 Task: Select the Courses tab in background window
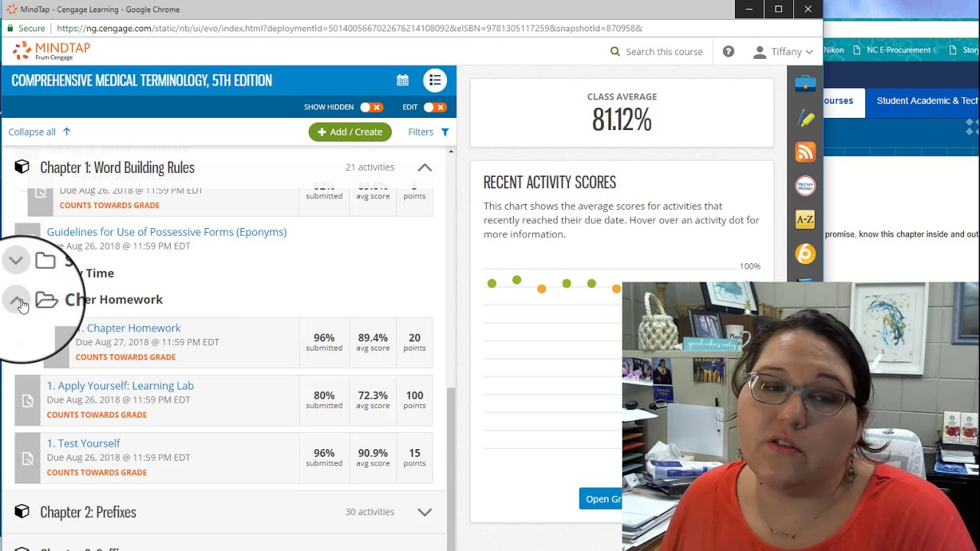pyautogui.click(x=844, y=101)
